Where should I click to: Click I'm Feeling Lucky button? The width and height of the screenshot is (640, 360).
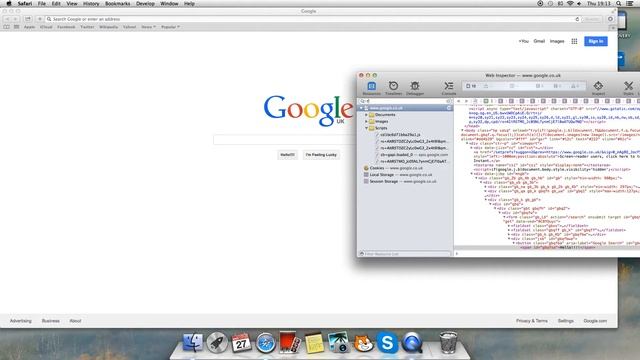coord(321,155)
